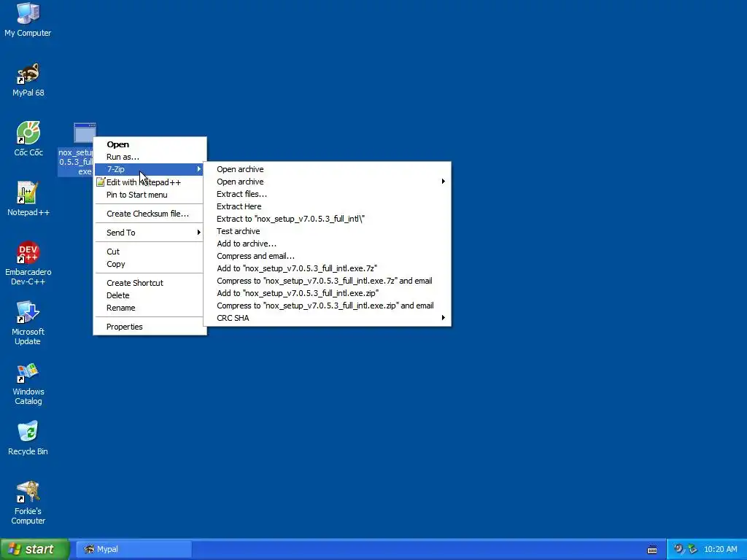
Task: Click the arrow beside the second Open archive
Action: click(x=443, y=182)
